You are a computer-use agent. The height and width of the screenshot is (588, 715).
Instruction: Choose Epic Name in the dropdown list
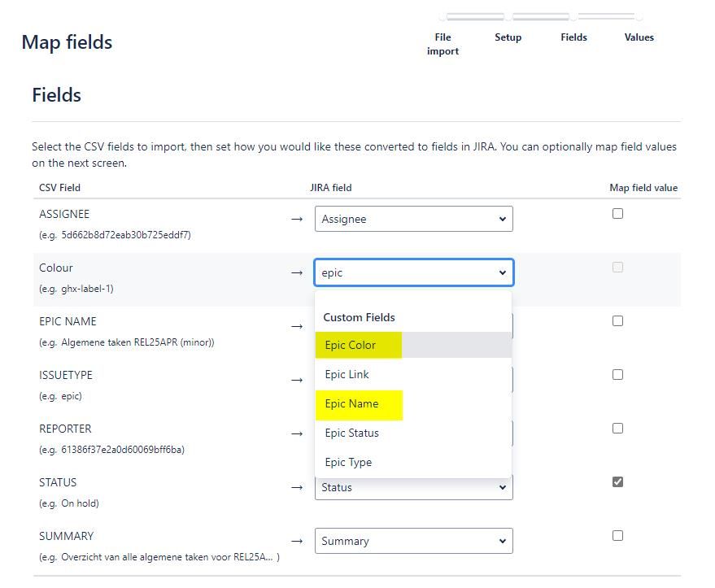point(413,404)
